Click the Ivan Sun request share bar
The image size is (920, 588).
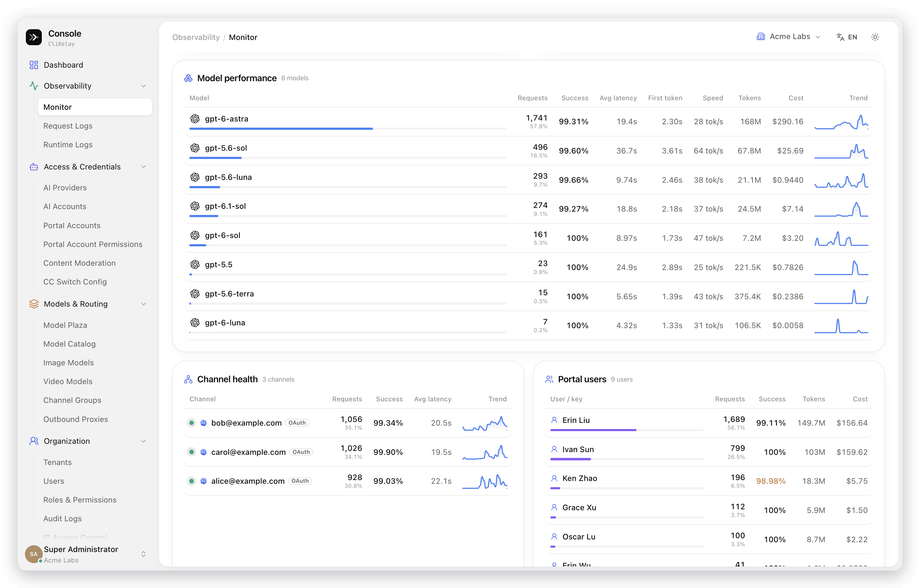[x=627, y=459]
